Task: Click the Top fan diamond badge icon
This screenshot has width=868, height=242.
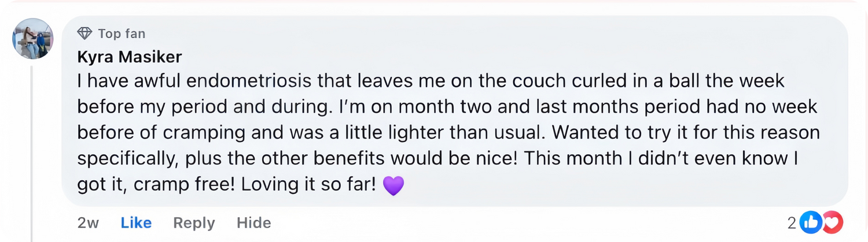Action: pos(84,34)
